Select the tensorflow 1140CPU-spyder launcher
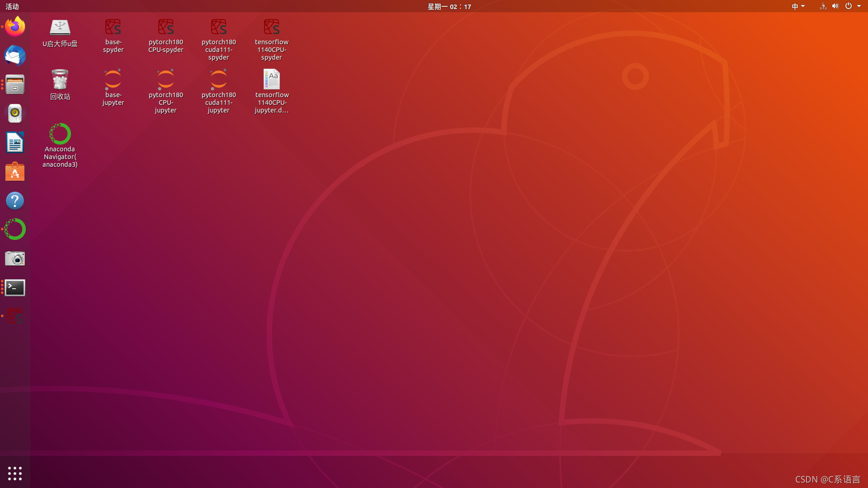The height and width of the screenshot is (488, 868). pyautogui.click(x=272, y=40)
